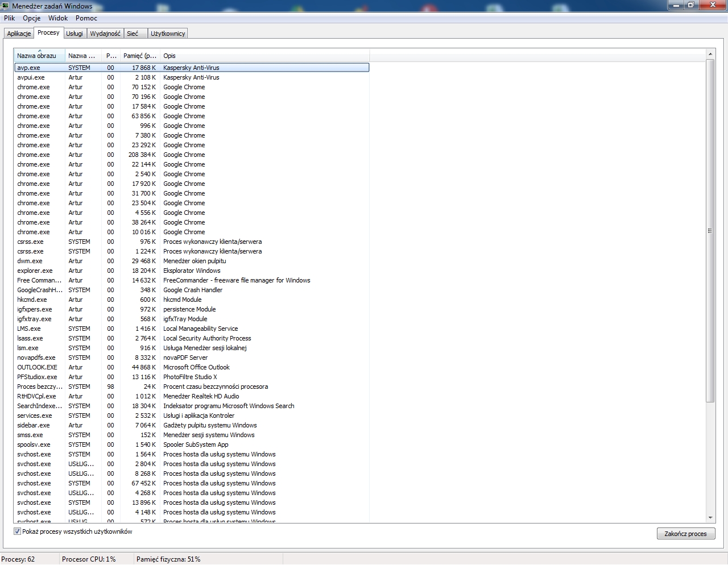Sort by Nazwa obrazu column header
Screen dimensions: 728x565
pyautogui.click(x=39, y=55)
